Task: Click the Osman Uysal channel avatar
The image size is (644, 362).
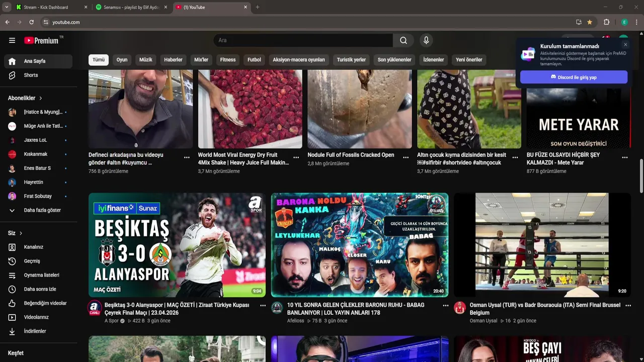Action: pyautogui.click(x=460, y=308)
